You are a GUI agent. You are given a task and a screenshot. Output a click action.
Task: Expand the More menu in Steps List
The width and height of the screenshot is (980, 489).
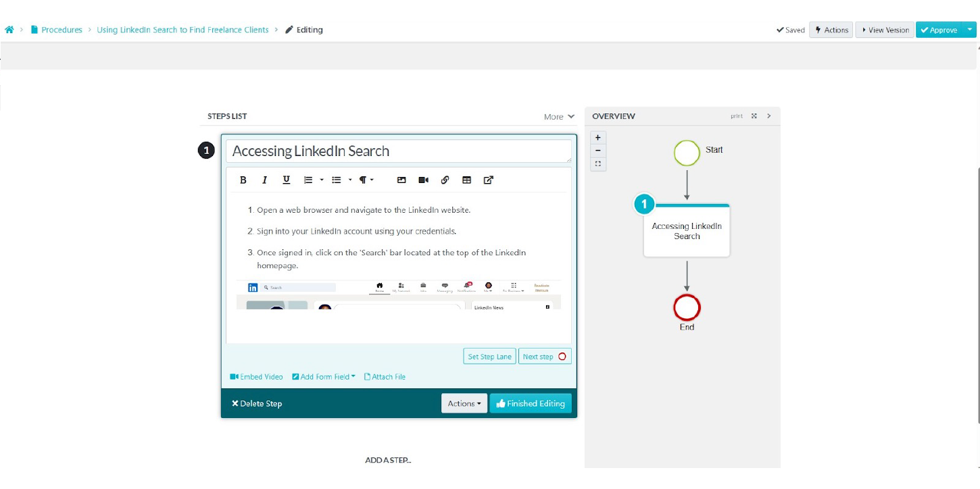(560, 117)
